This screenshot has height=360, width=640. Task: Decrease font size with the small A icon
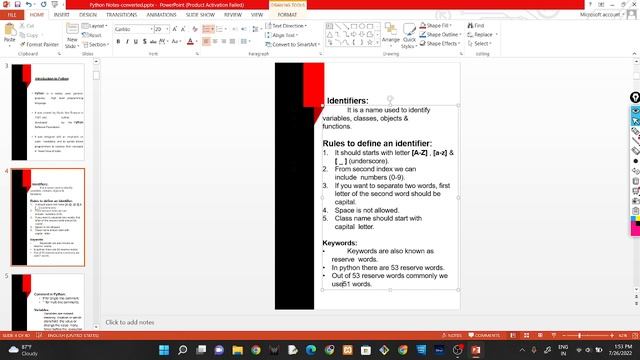(183, 29)
